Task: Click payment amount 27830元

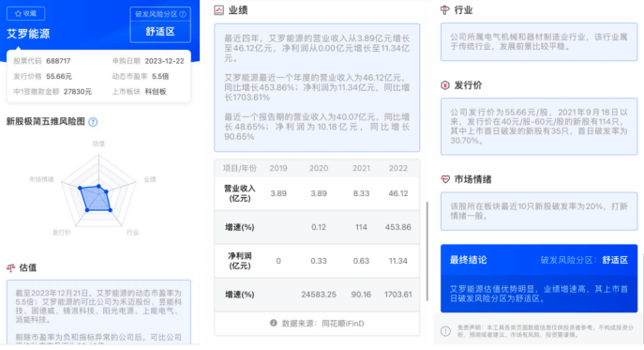Action: click(78, 92)
